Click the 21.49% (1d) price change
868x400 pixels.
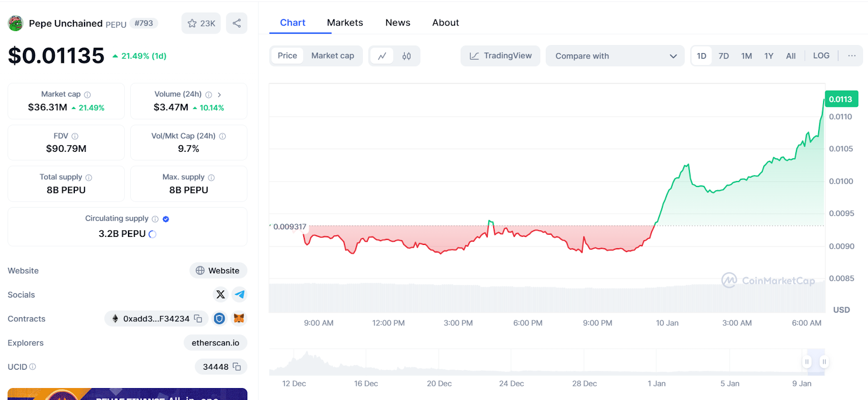pos(139,56)
